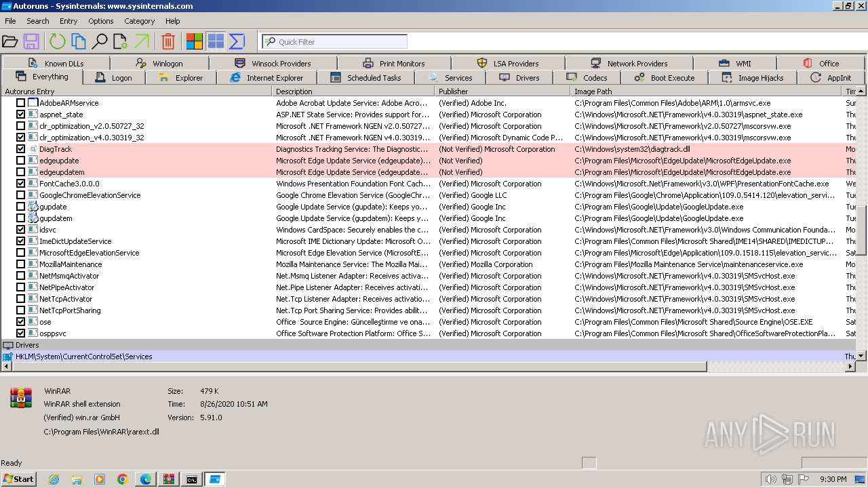Select the MicrosoftEdgeElevationService entry row

pyautogui.click(x=429, y=253)
